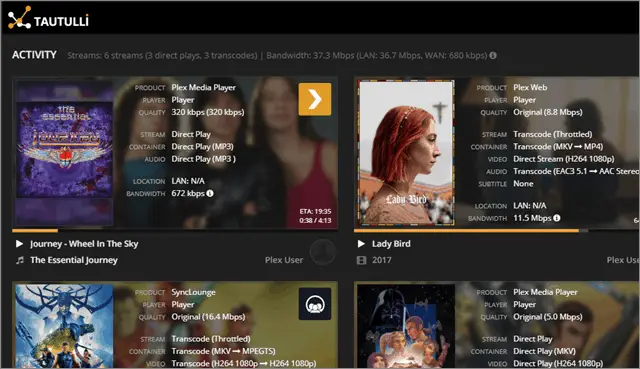Click the year 2017 under Lady Bird
The height and width of the screenshot is (369, 640).
[x=382, y=260]
